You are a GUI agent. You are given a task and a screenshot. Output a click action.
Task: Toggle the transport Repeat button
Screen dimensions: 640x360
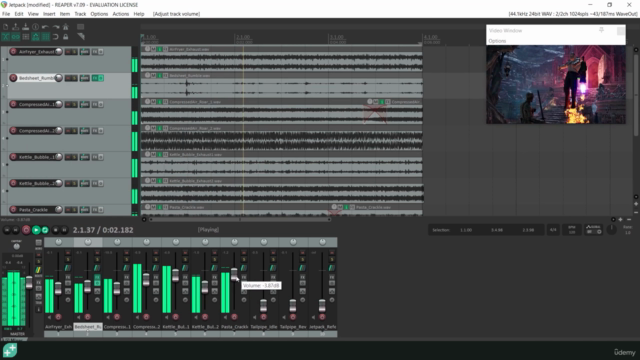pyautogui.click(x=45, y=230)
